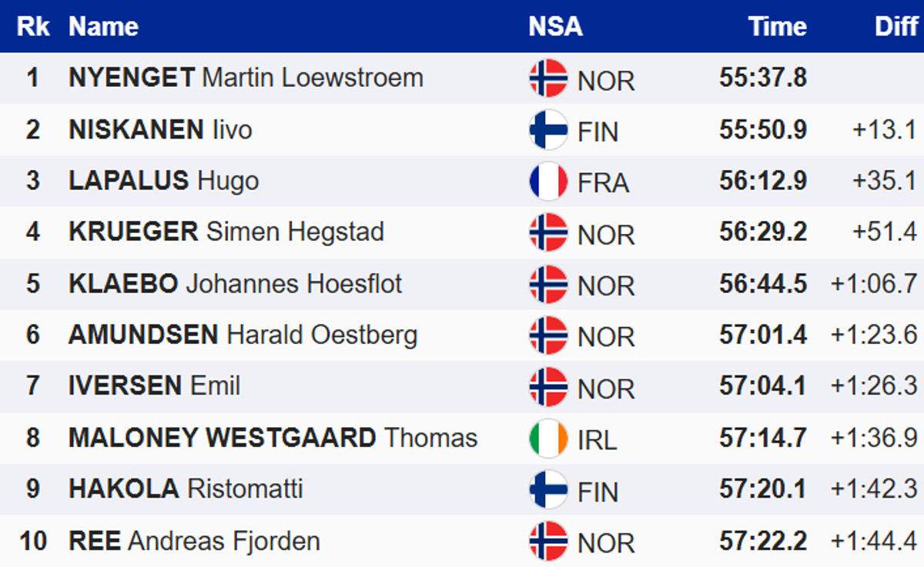Click the NSA column header
Screen dimensions: 924x567
[x=555, y=27]
